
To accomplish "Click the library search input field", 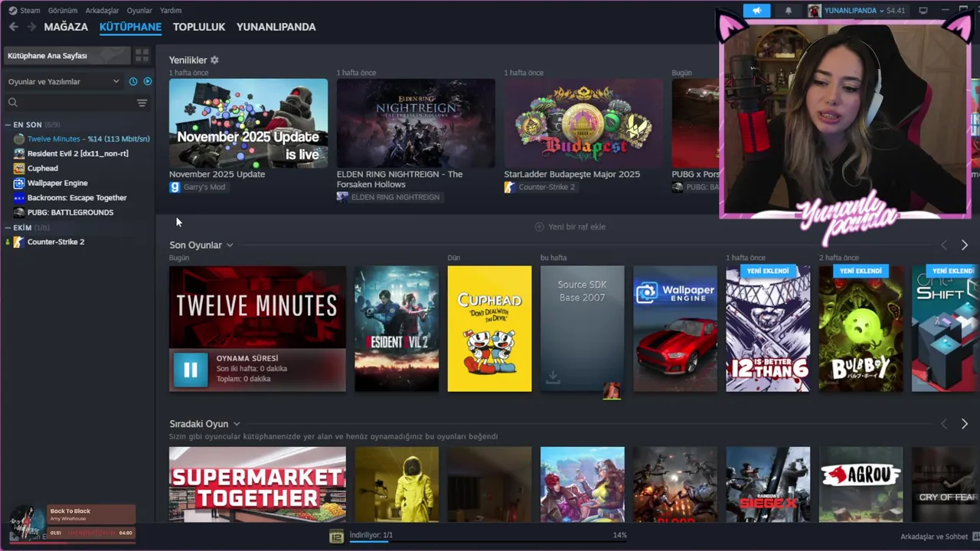I will click(77, 103).
